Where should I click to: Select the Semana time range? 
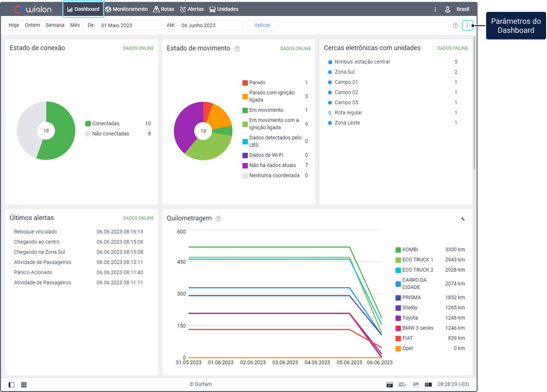[55, 25]
